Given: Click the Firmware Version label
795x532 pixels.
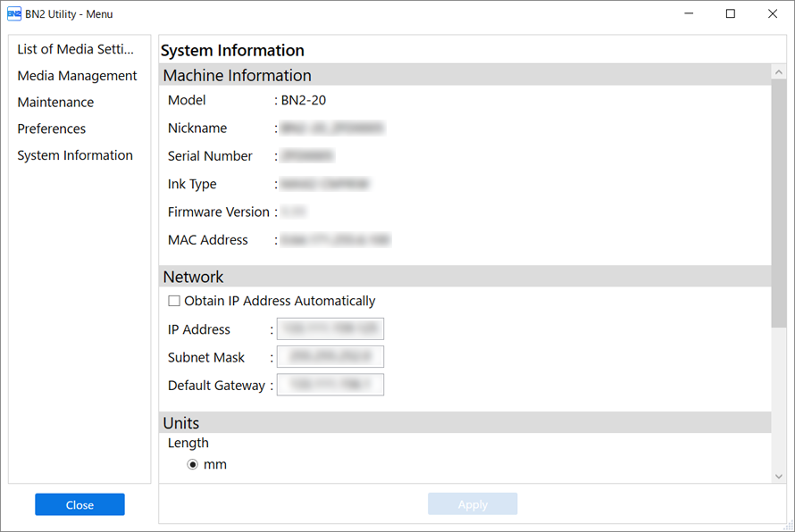Looking at the screenshot, I should click(x=219, y=212).
